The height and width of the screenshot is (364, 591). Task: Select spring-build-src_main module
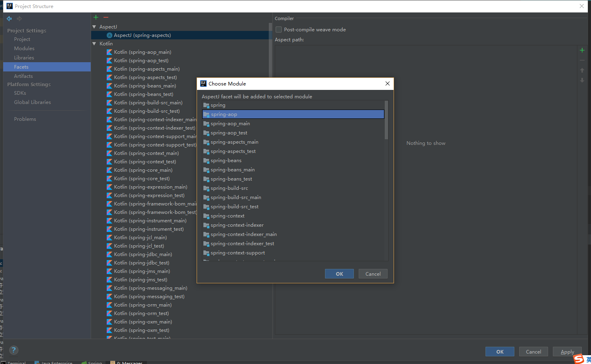pos(293,197)
